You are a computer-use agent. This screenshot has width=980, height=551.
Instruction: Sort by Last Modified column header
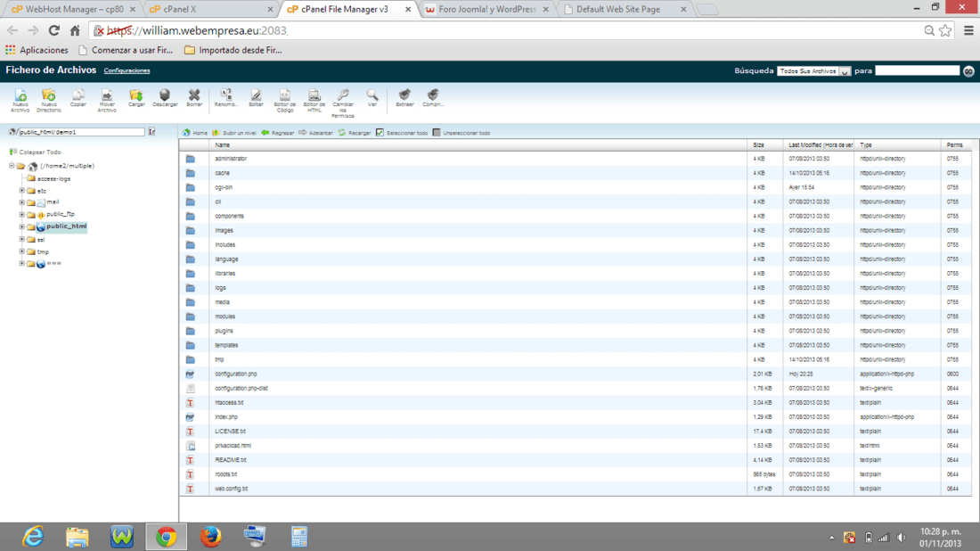[820, 145]
